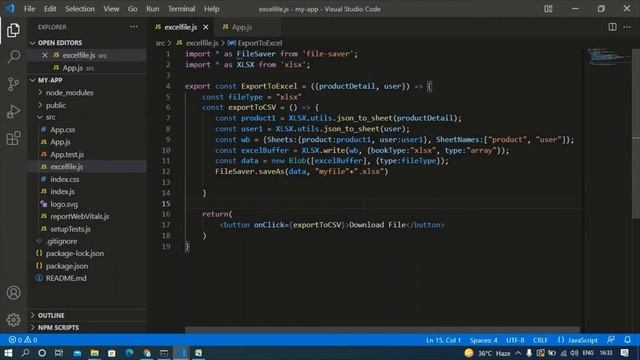This screenshot has width=640, height=360.
Task: Open the Go menu
Action: click(133, 9)
